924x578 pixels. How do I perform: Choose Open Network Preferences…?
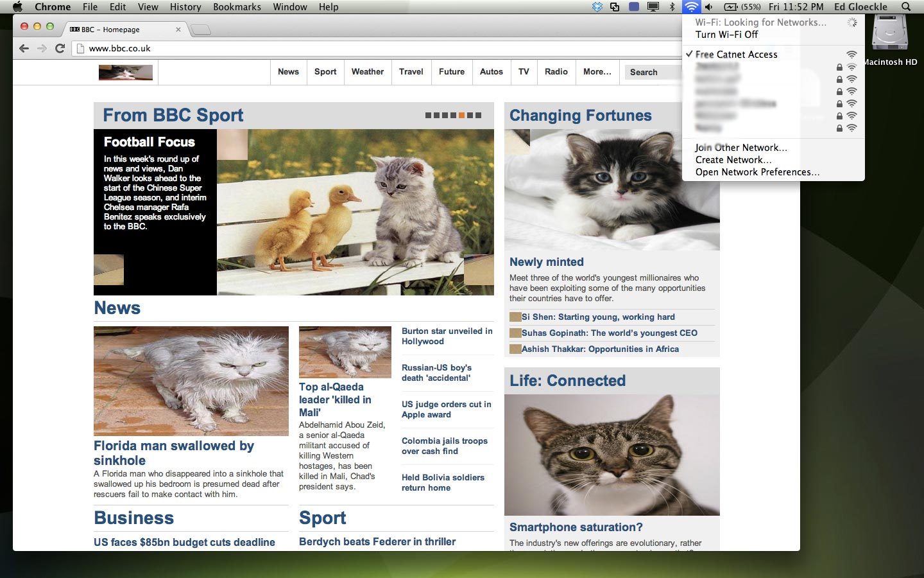tap(757, 172)
